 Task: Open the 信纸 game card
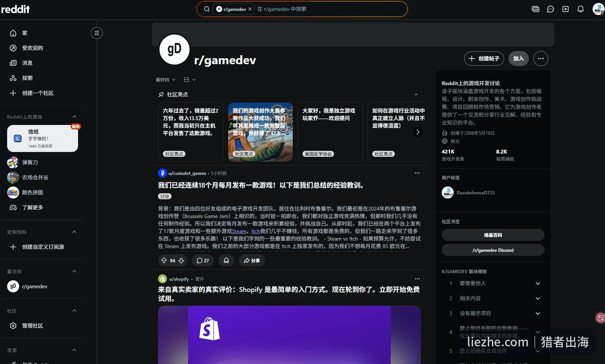(42, 138)
